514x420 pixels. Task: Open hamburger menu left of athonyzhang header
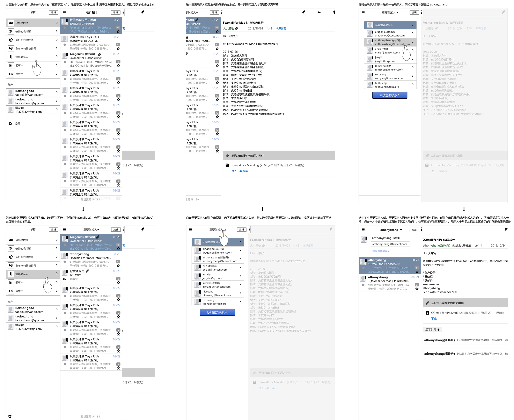pos(363,230)
